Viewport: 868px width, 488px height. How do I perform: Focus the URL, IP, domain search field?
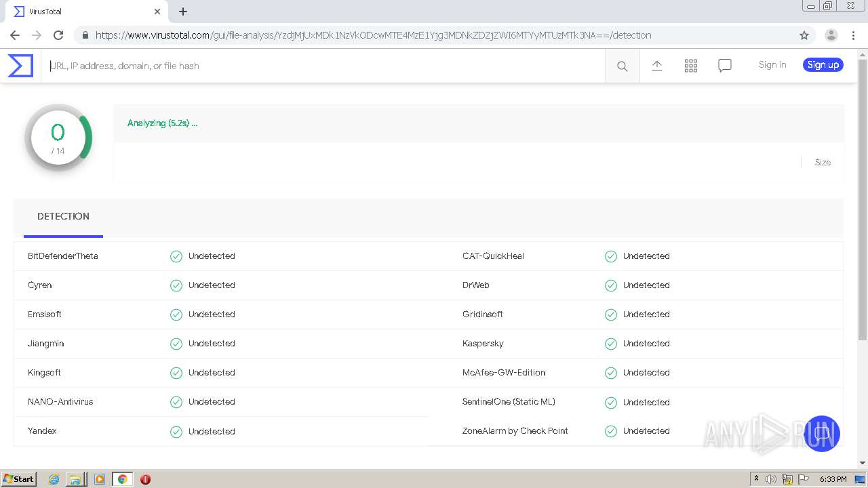click(x=323, y=66)
